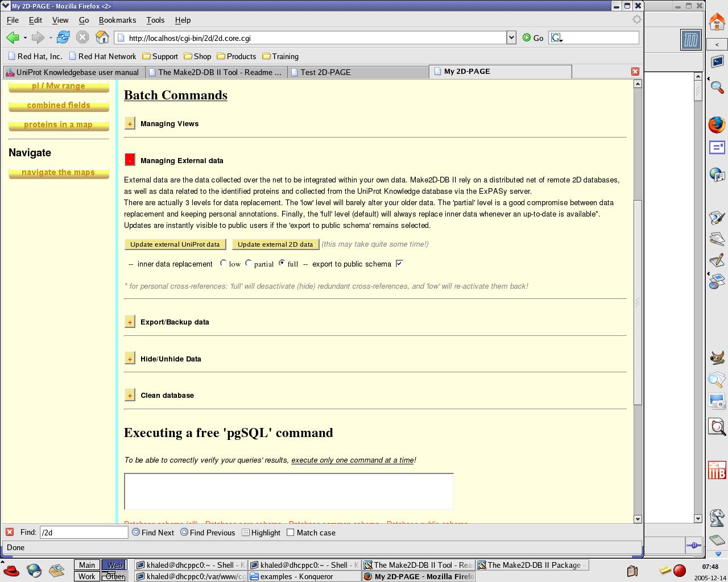
Task: Open the Back button history dropdown
Action: 25,38
